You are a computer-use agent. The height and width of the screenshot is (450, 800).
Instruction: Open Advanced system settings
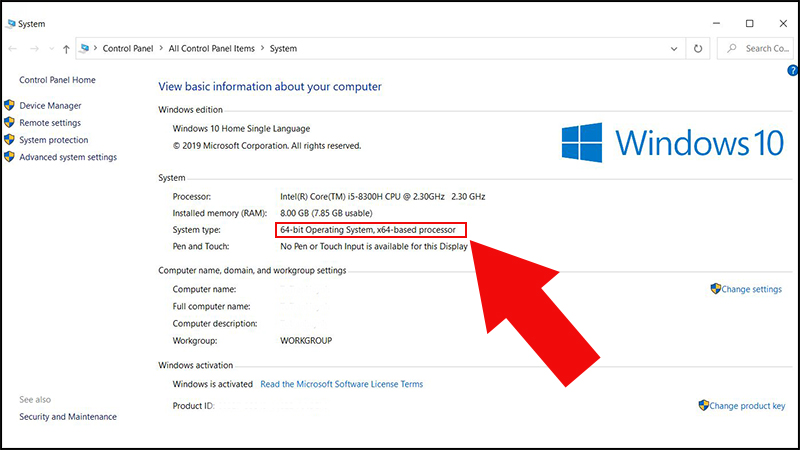click(x=68, y=157)
